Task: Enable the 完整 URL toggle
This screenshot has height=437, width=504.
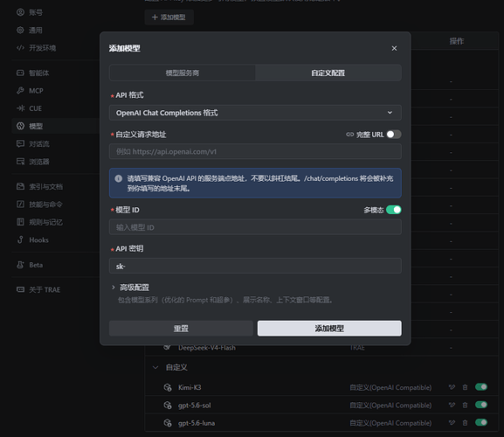Action: pos(394,135)
